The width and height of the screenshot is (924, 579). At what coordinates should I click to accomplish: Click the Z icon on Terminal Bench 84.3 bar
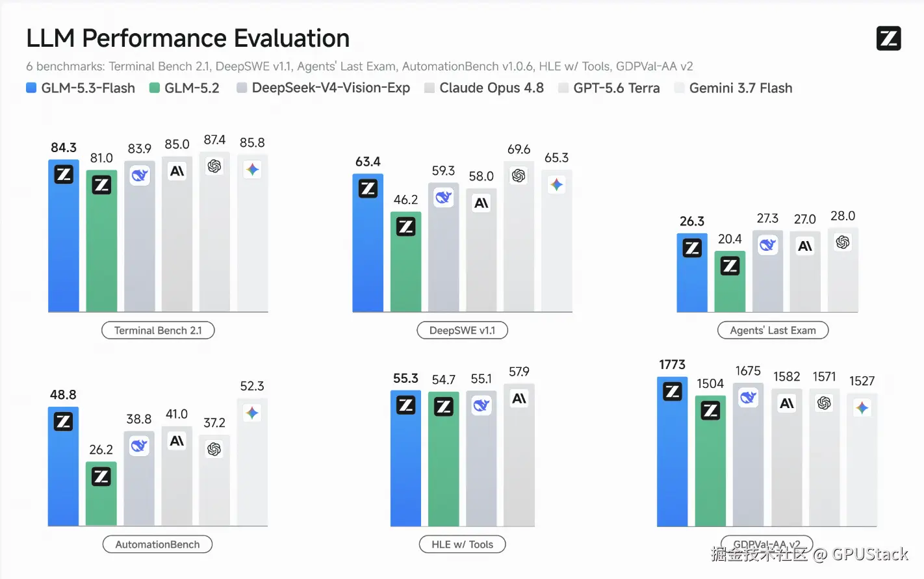(x=64, y=174)
